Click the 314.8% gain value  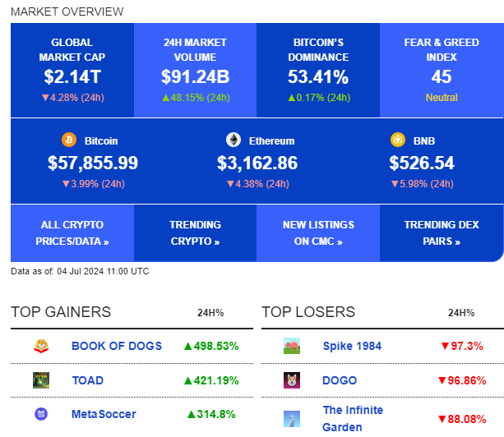point(211,414)
